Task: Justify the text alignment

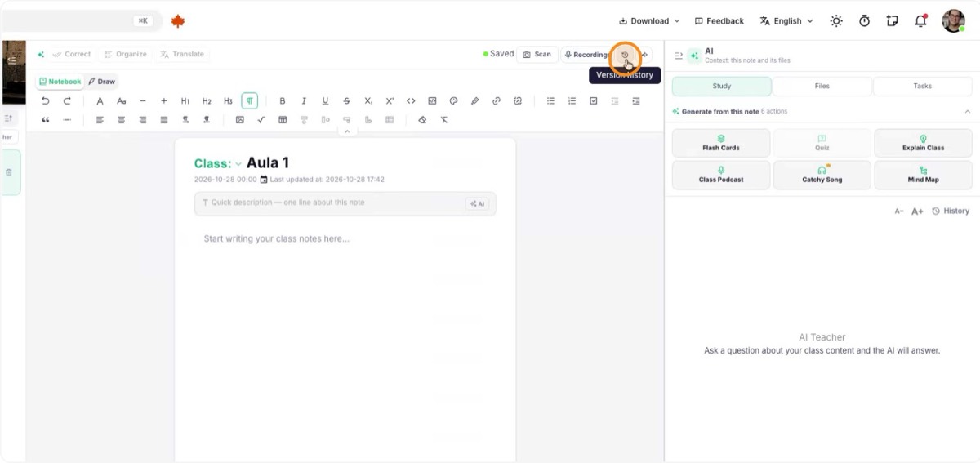Action: click(x=164, y=120)
